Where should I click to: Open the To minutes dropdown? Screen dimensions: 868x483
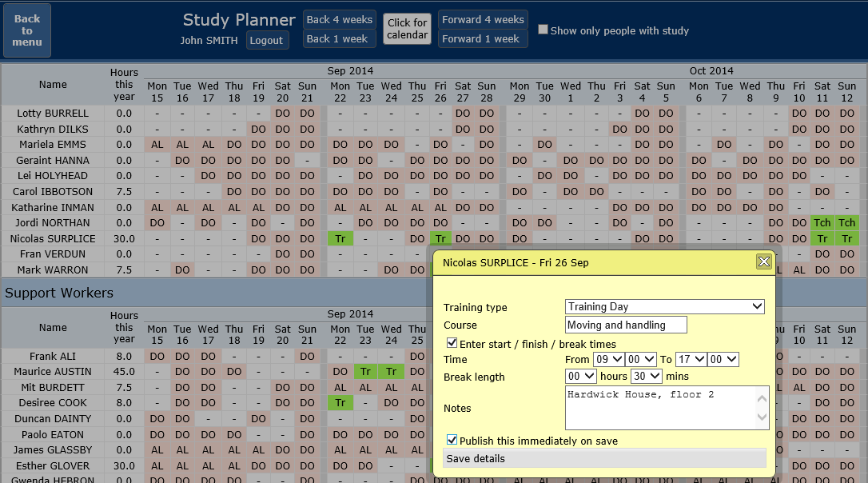click(723, 360)
